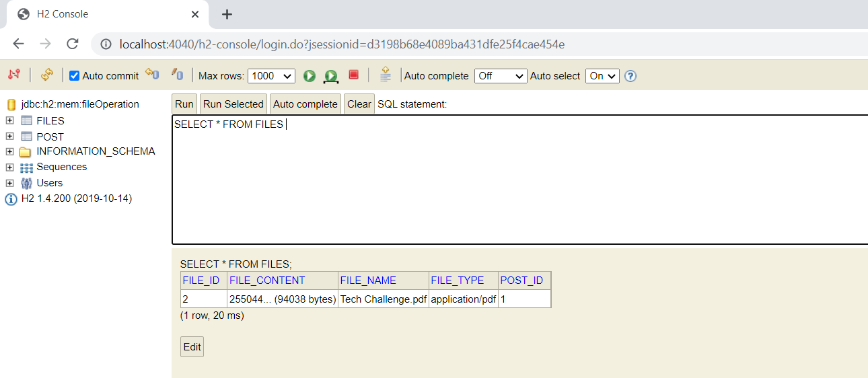868x378 pixels.
Task: Open the Max rows dropdown
Action: click(271, 76)
